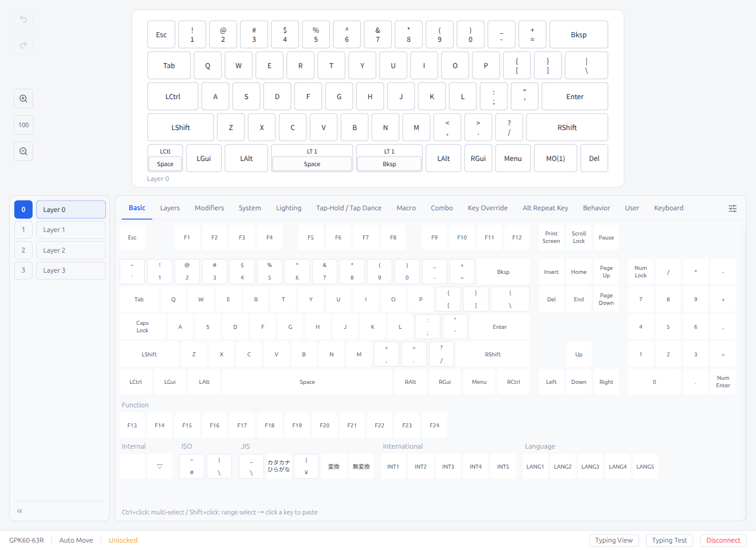756x550 pixels.
Task: Switch to Layer 1
Action: (x=23, y=229)
